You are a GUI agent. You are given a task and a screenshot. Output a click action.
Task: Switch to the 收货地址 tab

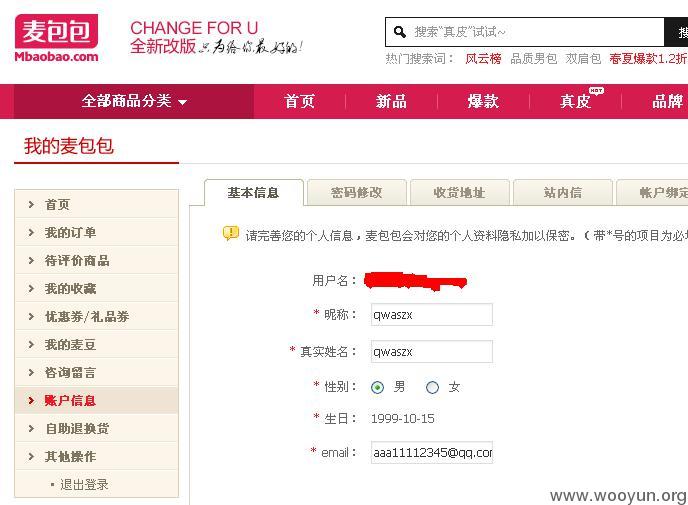pyautogui.click(x=459, y=192)
